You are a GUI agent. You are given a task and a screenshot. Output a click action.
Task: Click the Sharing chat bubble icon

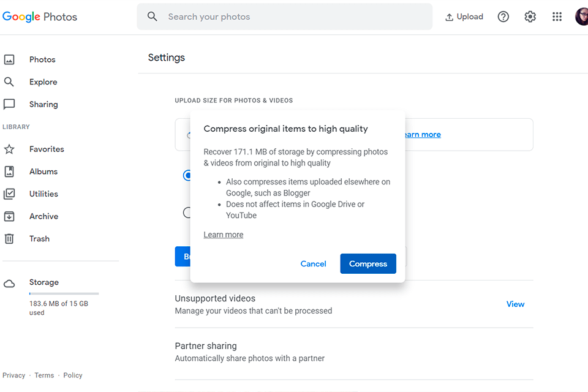click(9, 104)
